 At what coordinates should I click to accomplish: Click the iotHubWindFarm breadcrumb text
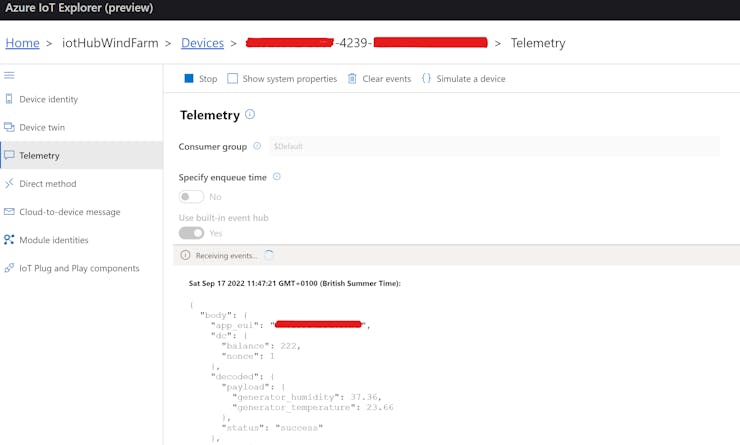pyautogui.click(x=110, y=43)
